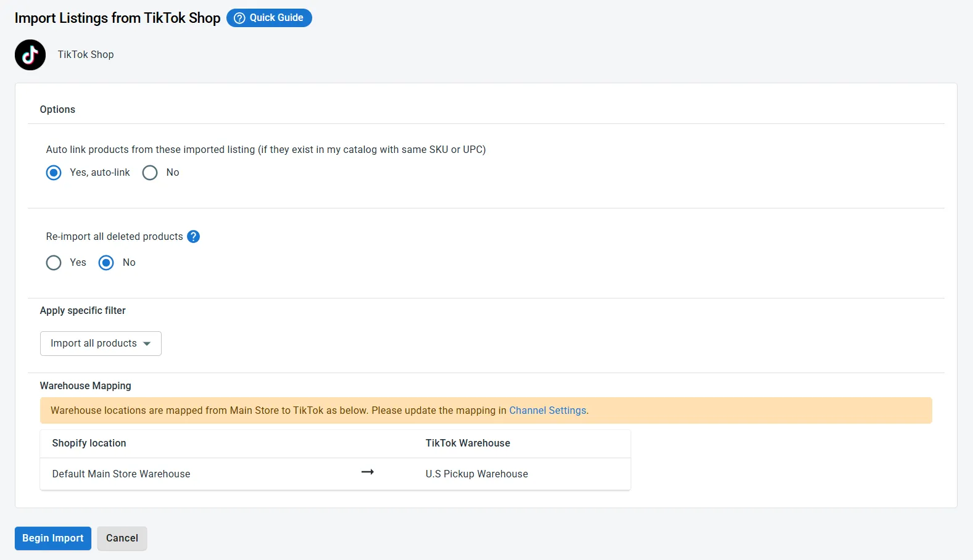Click the 'Options' section heading
Screen dimensions: 973x560
click(x=57, y=110)
